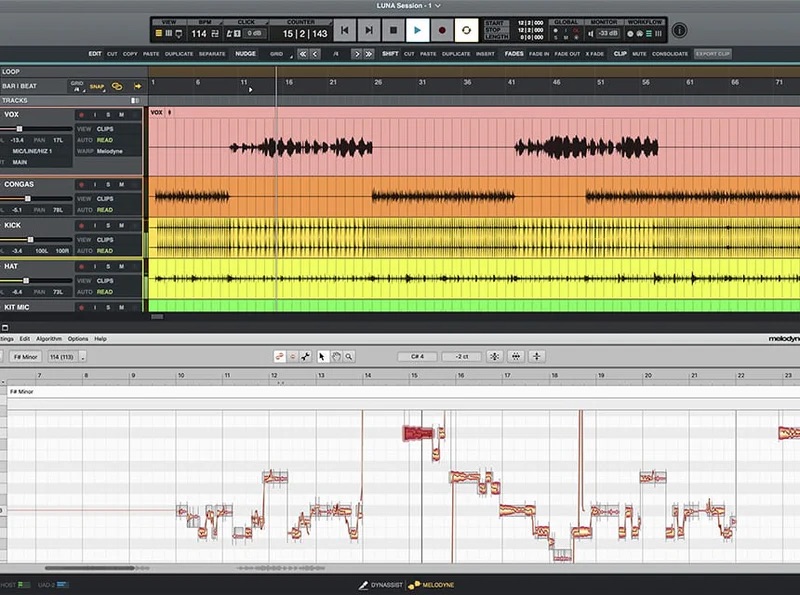This screenshot has width=800, height=595.
Task: Nudge far left with the double-arrow button
Action: point(303,54)
